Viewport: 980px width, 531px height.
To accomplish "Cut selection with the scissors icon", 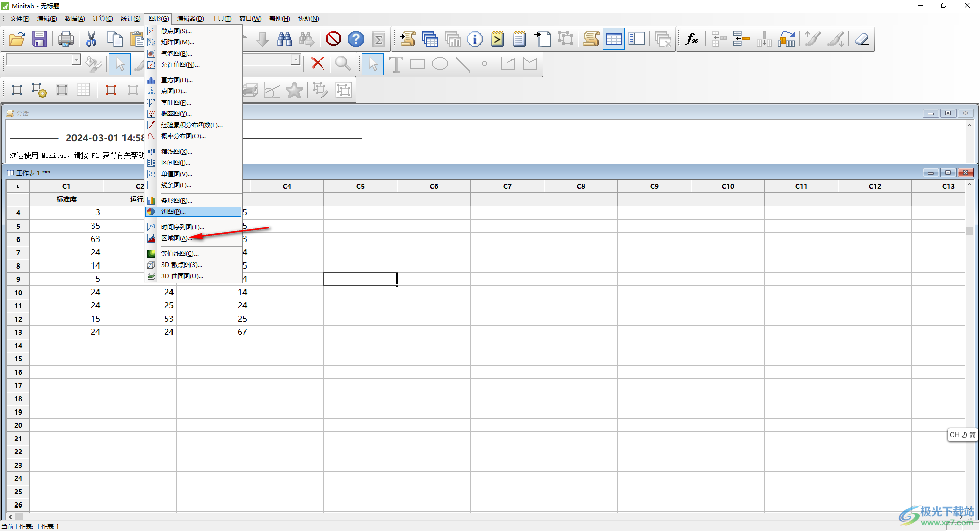I will (x=92, y=39).
